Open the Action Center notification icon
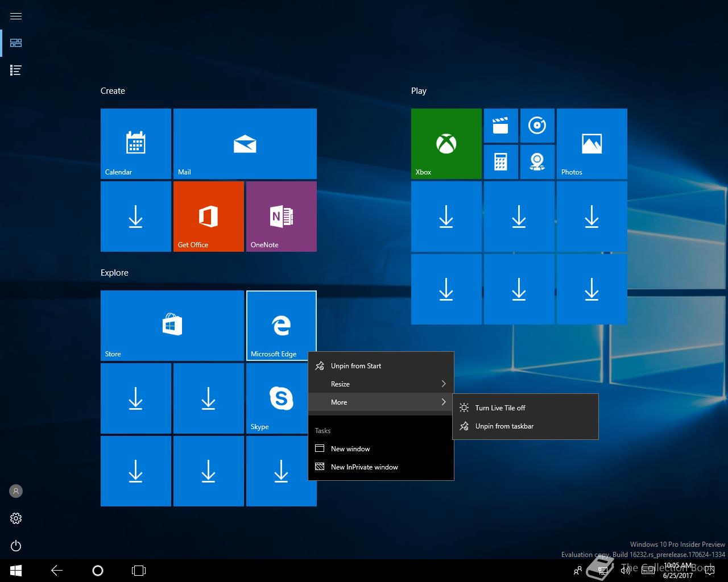728x582 pixels. pos(710,571)
